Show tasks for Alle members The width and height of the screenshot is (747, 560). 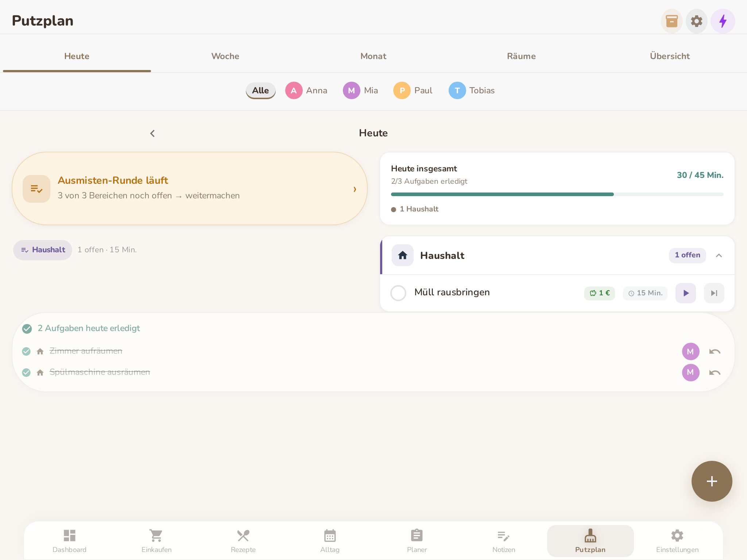[x=260, y=90]
